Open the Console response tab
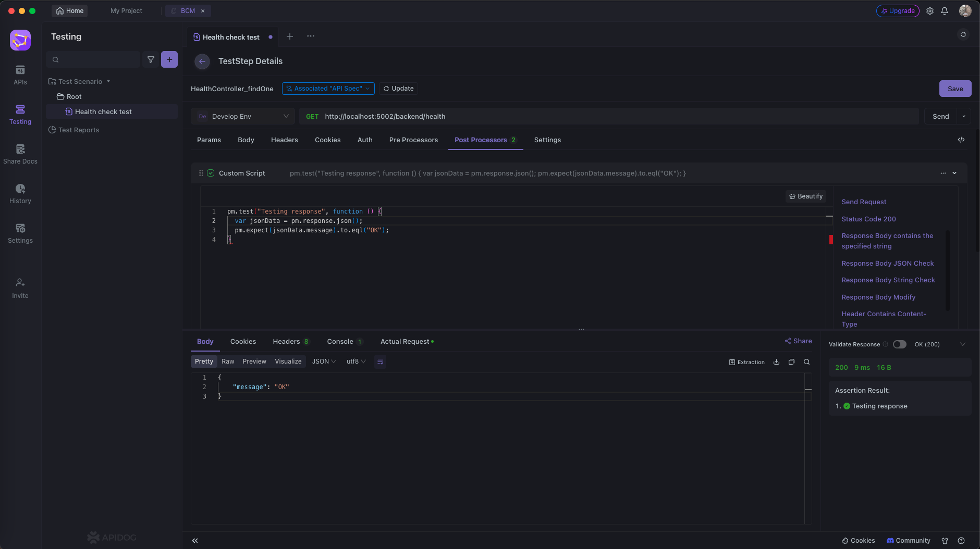Viewport: 980px width, 549px height. (x=345, y=342)
